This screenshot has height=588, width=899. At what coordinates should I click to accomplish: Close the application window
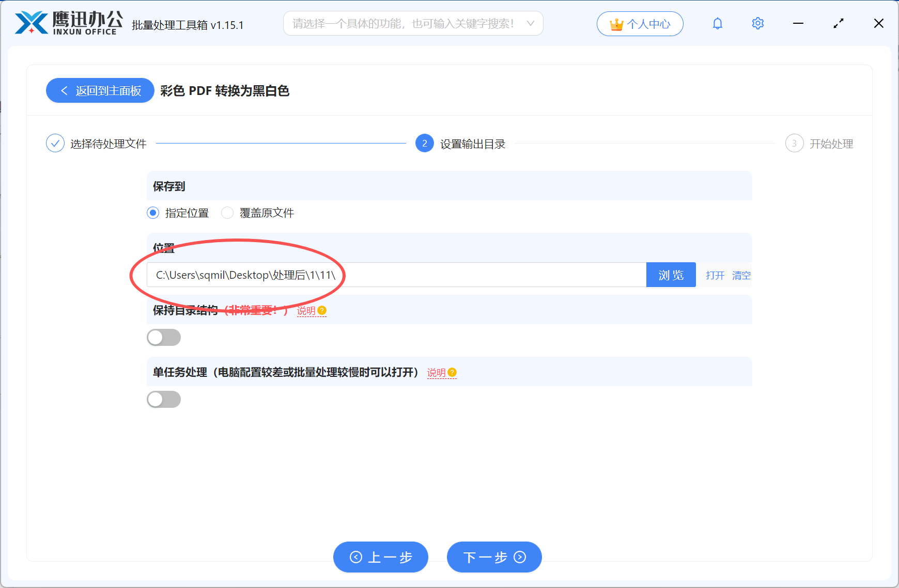(879, 24)
